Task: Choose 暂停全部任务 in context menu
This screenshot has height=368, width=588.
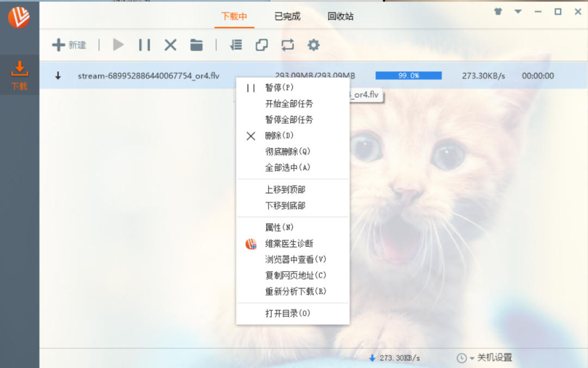Action: pyautogui.click(x=293, y=120)
